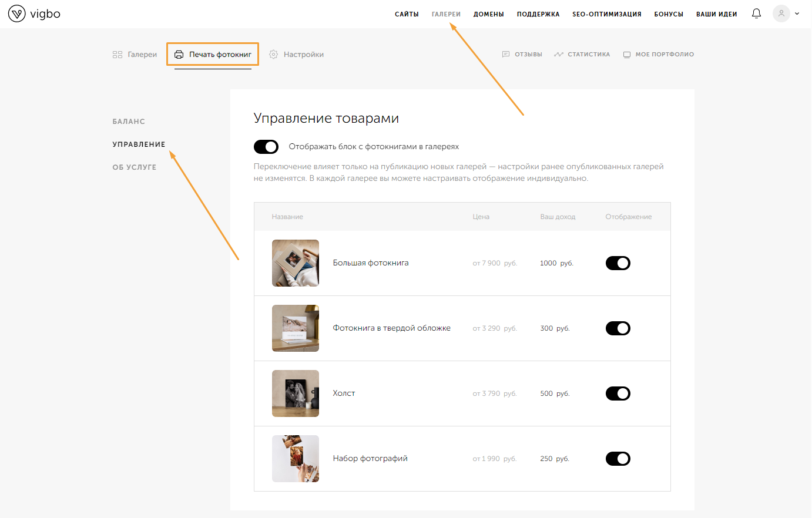Switch to the Печать фотокниг tab
812x518 pixels.
(213, 55)
